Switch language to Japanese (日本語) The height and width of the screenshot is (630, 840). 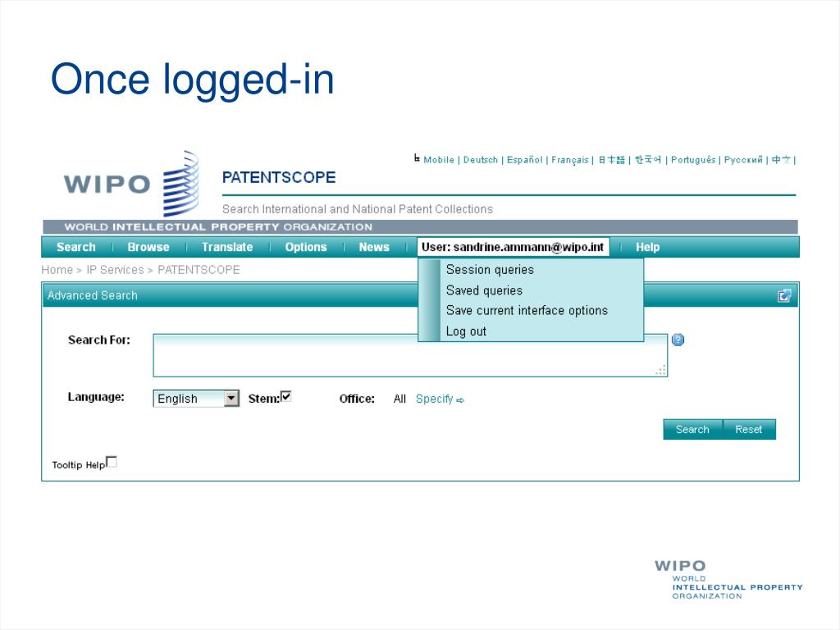612,160
